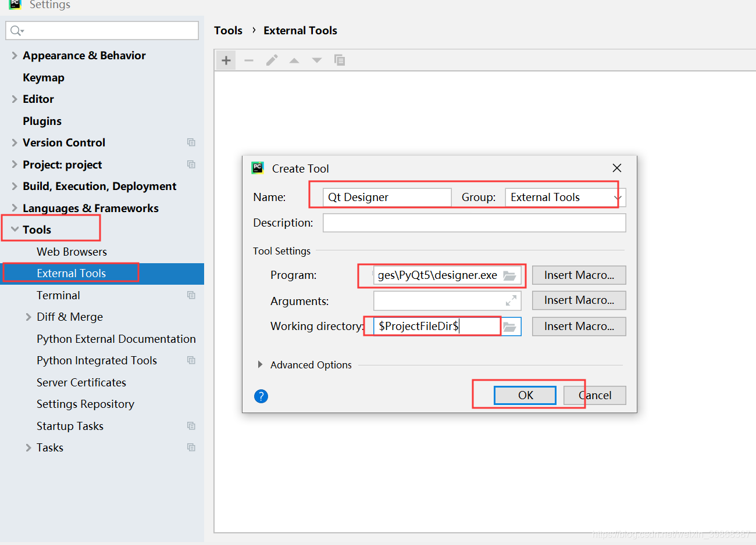This screenshot has height=545, width=756.
Task: Select Terminal settings page
Action: coord(58,295)
